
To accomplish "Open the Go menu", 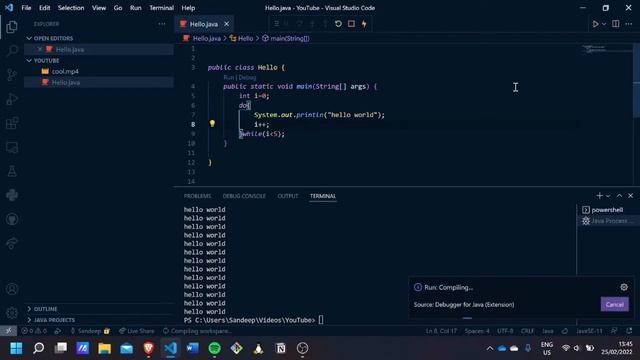I will pos(118,8).
